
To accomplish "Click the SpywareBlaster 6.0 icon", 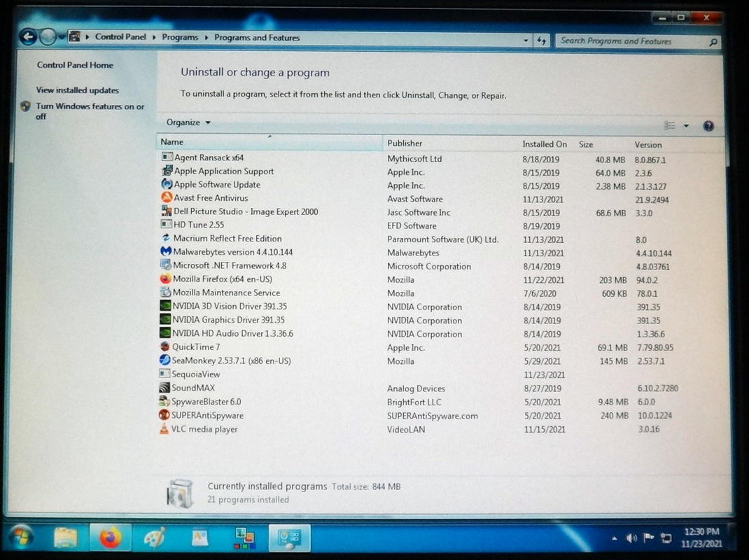I will point(164,401).
